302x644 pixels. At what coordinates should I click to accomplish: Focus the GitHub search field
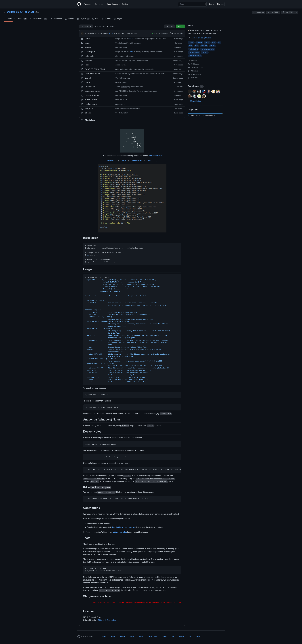pos(192,4)
